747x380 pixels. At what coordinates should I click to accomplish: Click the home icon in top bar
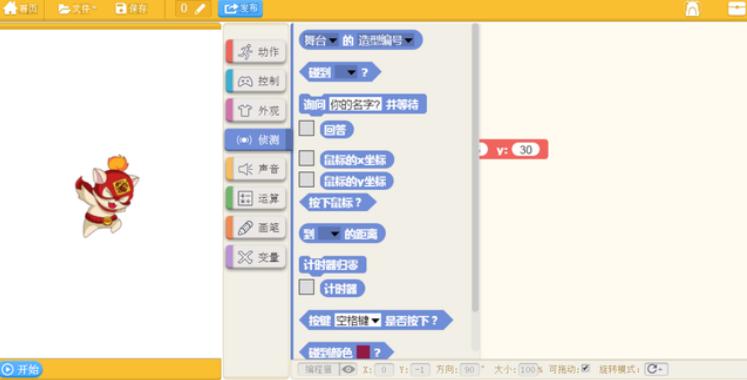(20, 9)
